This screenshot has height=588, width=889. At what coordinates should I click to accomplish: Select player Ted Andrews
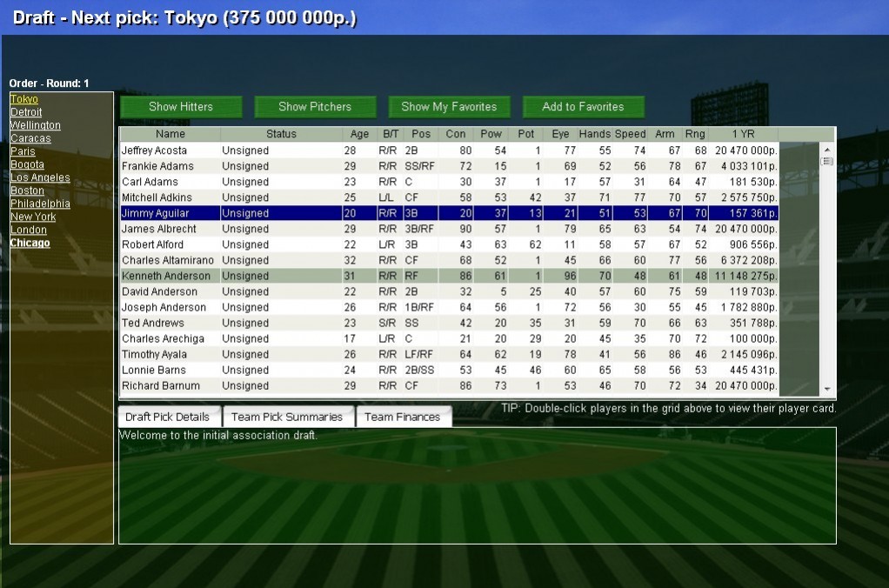click(x=449, y=324)
